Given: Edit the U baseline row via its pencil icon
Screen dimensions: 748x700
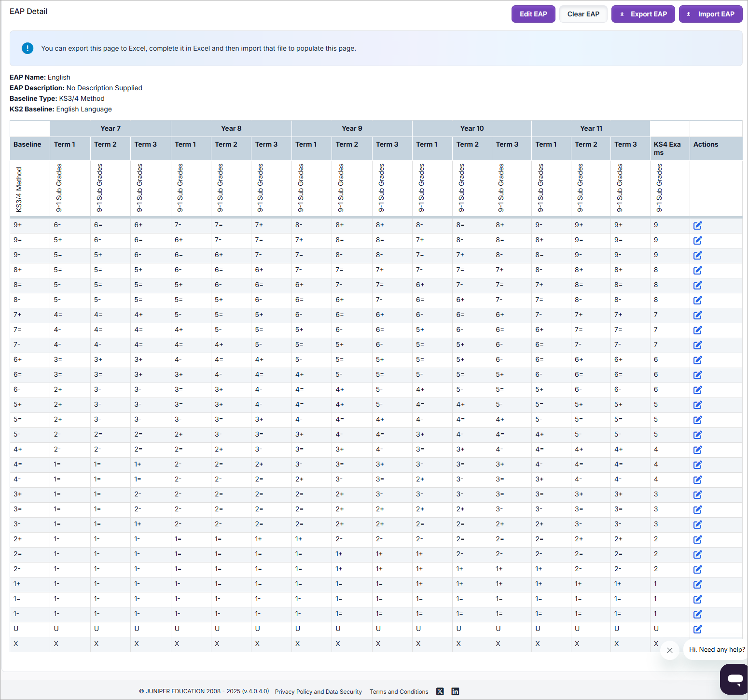Looking at the screenshot, I should click(x=697, y=629).
